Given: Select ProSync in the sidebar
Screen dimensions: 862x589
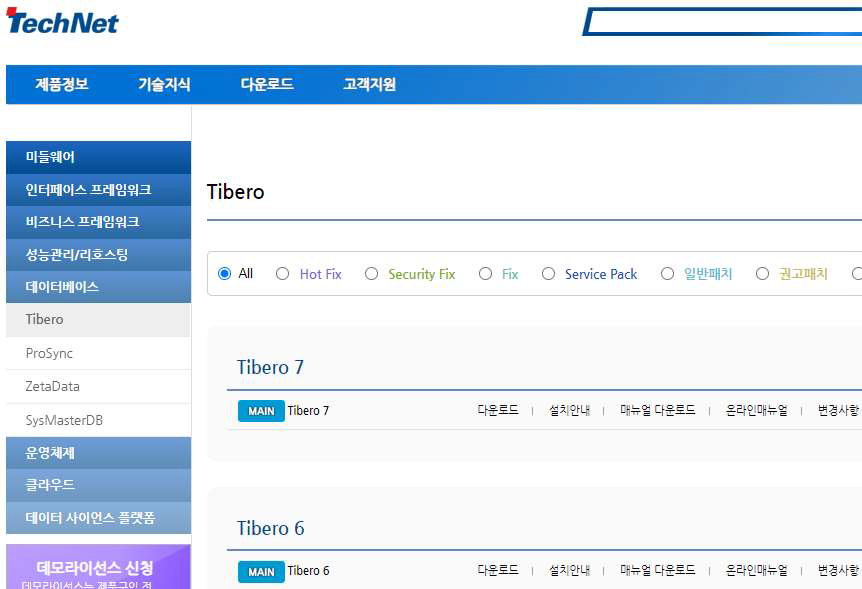Looking at the screenshot, I should [98, 354].
